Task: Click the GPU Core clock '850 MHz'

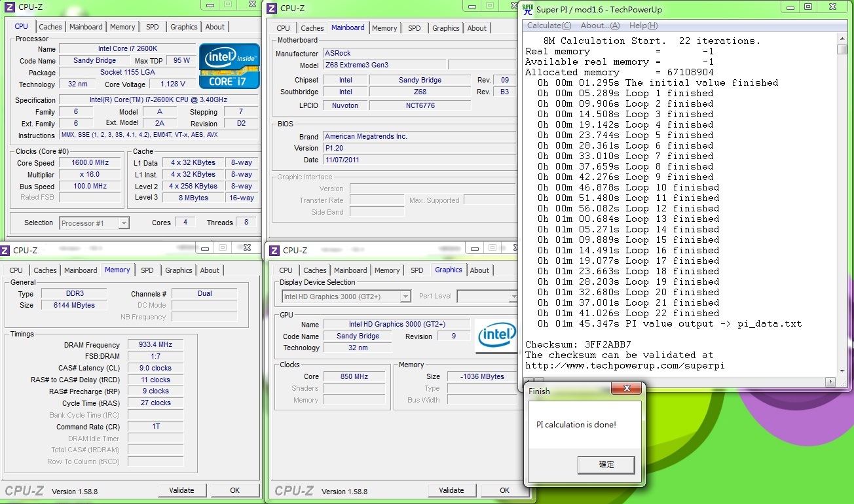Action: coord(354,377)
